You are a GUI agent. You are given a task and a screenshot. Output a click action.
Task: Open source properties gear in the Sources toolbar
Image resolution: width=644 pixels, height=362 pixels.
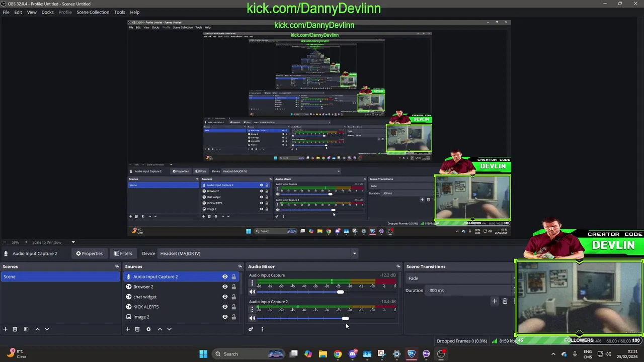pos(148,329)
